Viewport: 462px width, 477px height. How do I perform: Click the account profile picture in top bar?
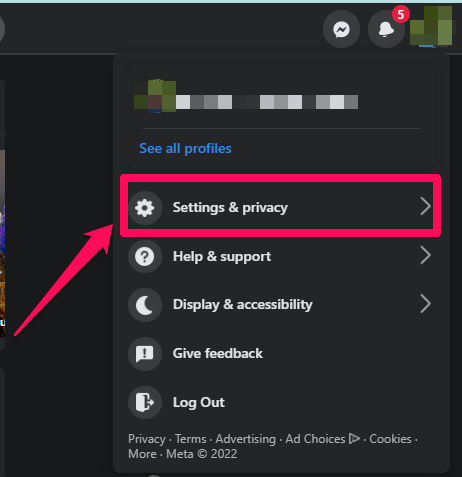coord(432,26)
